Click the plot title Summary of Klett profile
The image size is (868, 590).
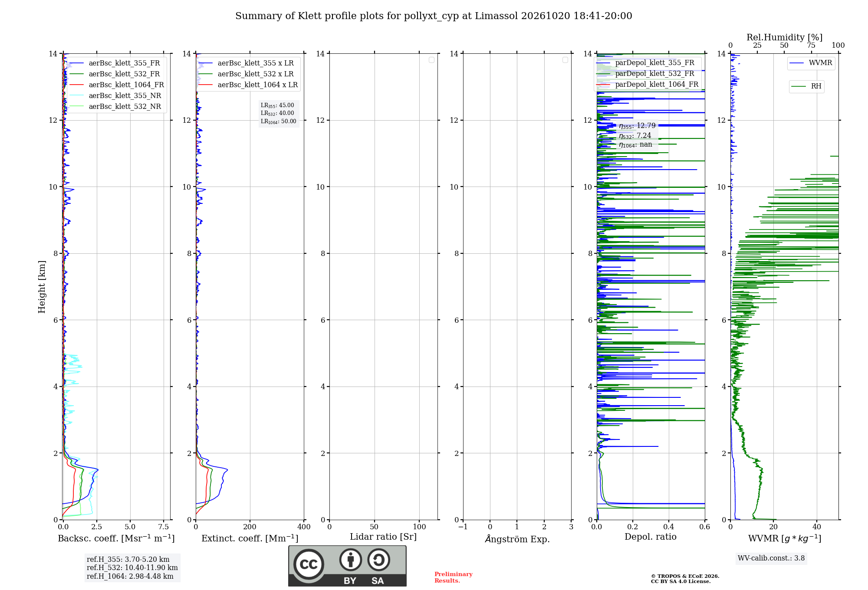pyautogui.click(x=434, y=16)
